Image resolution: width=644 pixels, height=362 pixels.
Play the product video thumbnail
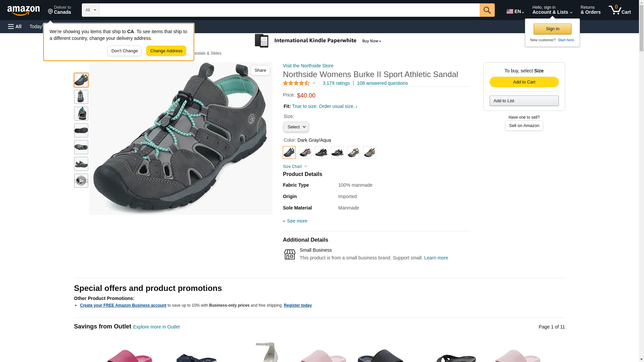[81, 181]
